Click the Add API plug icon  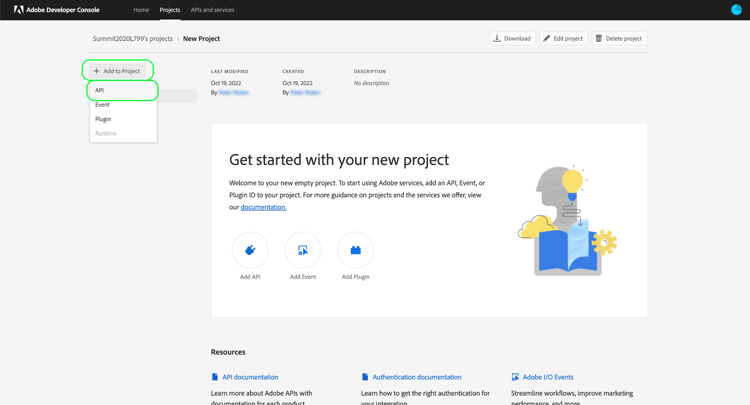tap(250, 250)
